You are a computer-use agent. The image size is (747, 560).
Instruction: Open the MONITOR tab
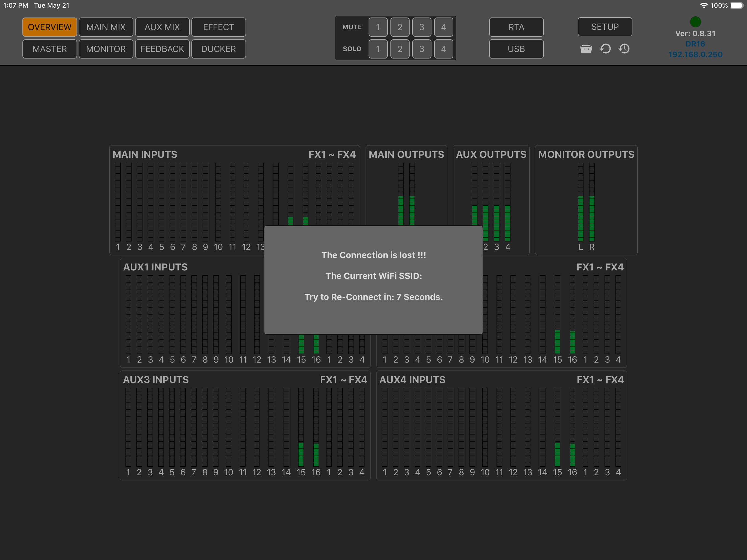point(106,49)
